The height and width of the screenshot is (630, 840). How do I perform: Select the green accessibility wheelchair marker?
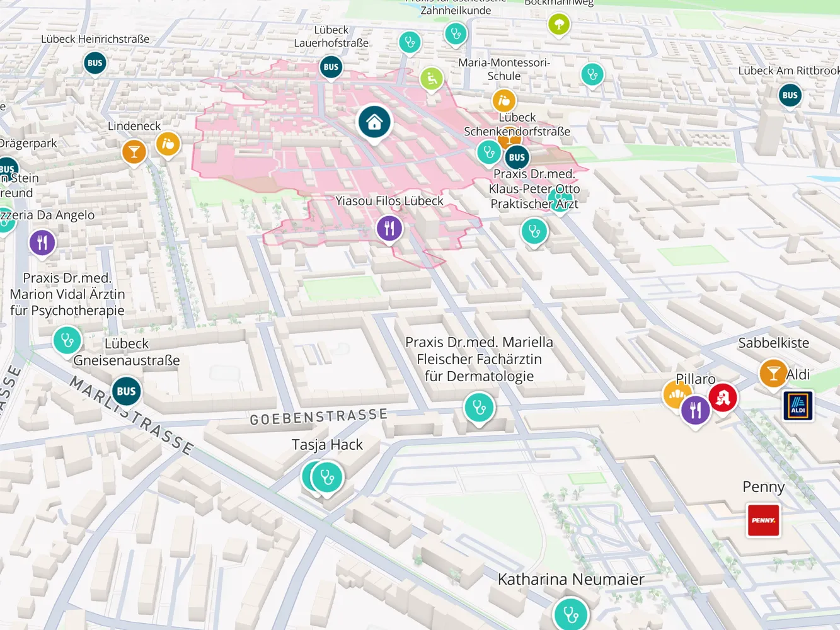(x=432, y=79)
